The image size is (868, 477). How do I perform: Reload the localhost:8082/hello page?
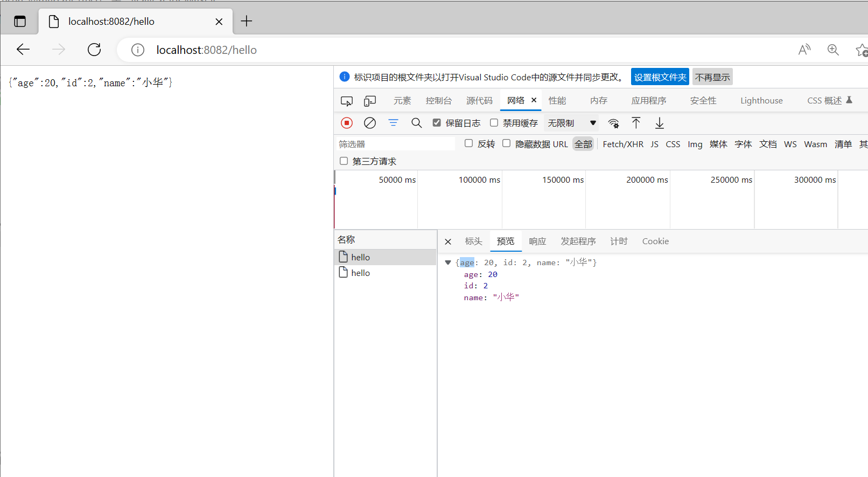pos(94,50)
